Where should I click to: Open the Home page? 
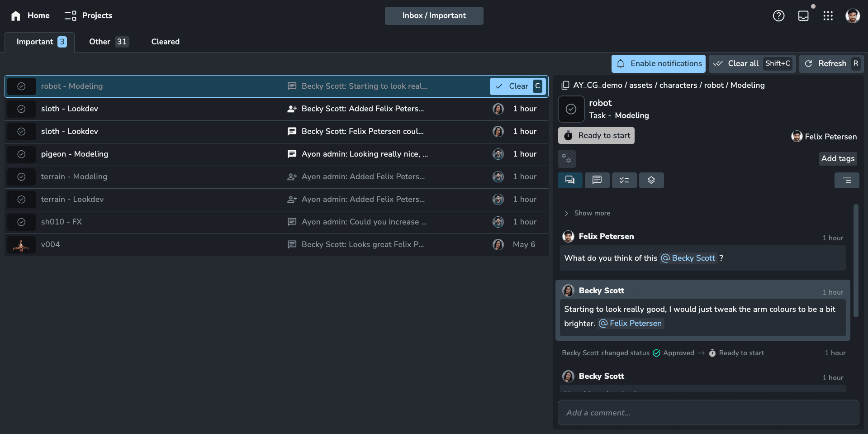click(30, 15)
